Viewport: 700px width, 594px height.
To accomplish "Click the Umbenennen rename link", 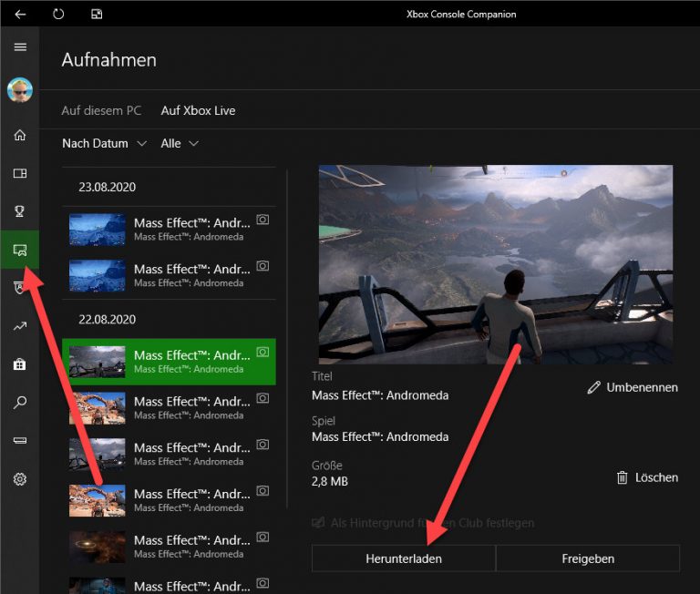I will click(633, 387).
